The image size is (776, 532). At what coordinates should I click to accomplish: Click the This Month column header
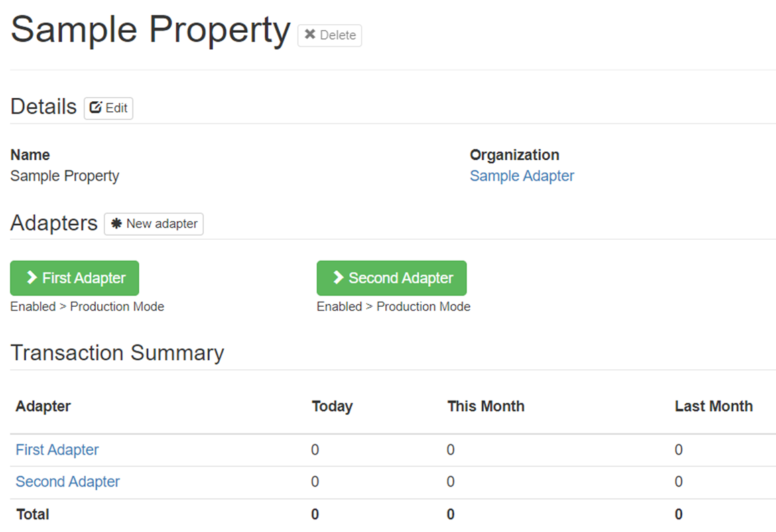click(485, 406)
